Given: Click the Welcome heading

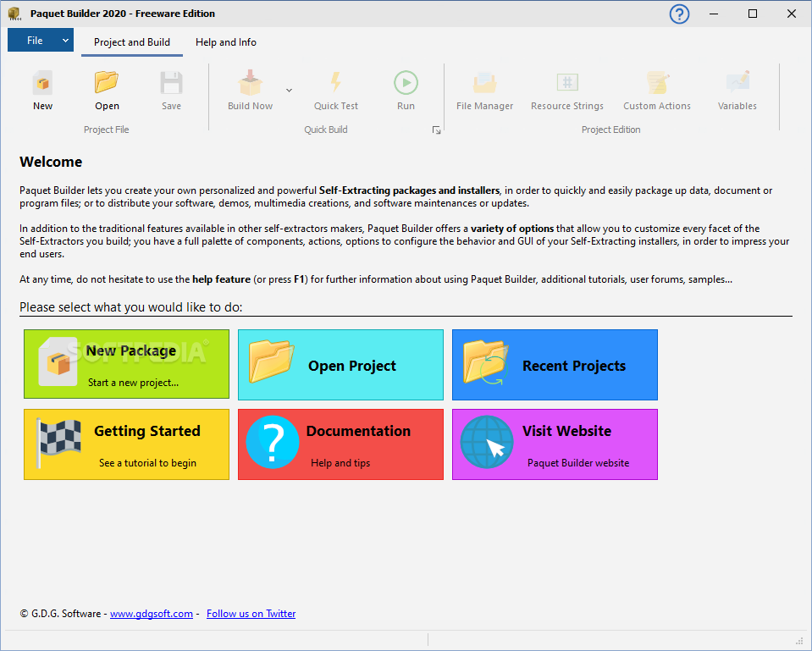Looking at the screenshot, I should pos(51,162).
